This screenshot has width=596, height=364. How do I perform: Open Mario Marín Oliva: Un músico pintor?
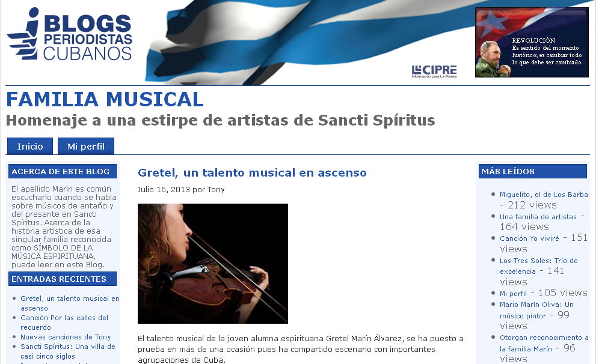tap(536, 310)
